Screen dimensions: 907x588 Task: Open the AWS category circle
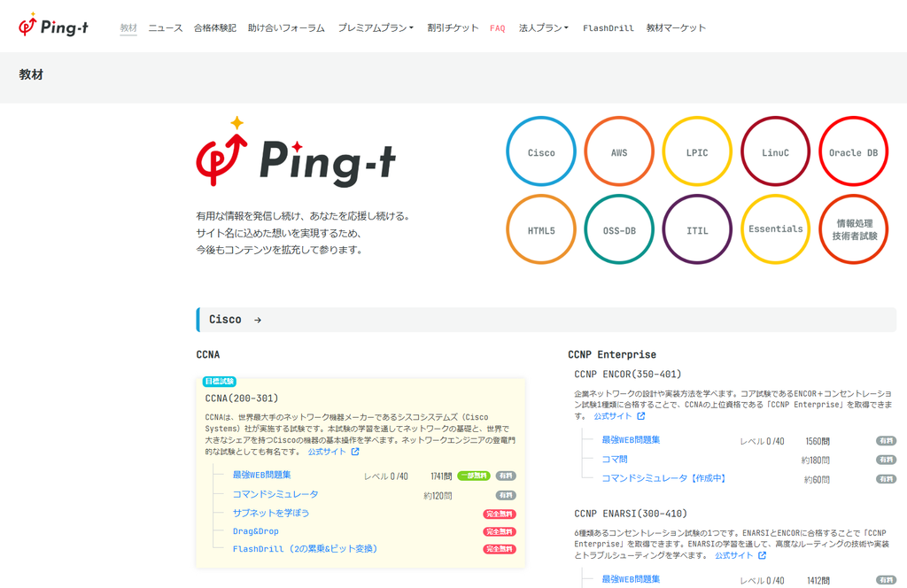[x=619, y=151]
